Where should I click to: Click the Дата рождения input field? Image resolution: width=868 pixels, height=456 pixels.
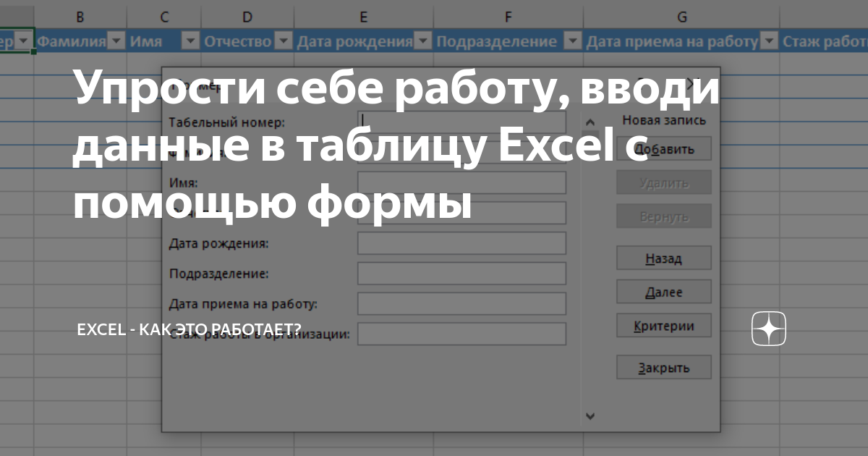click(461, 242)
